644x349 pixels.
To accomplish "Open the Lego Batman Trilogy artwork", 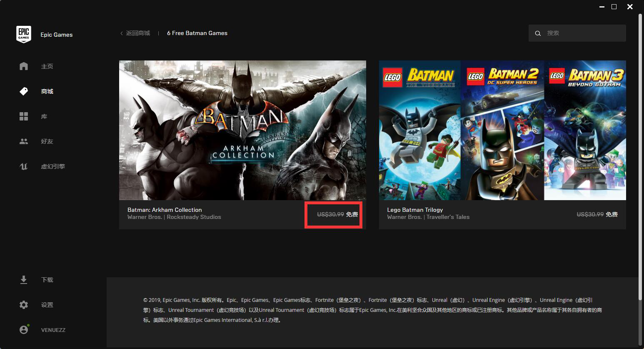I will 502,130.
